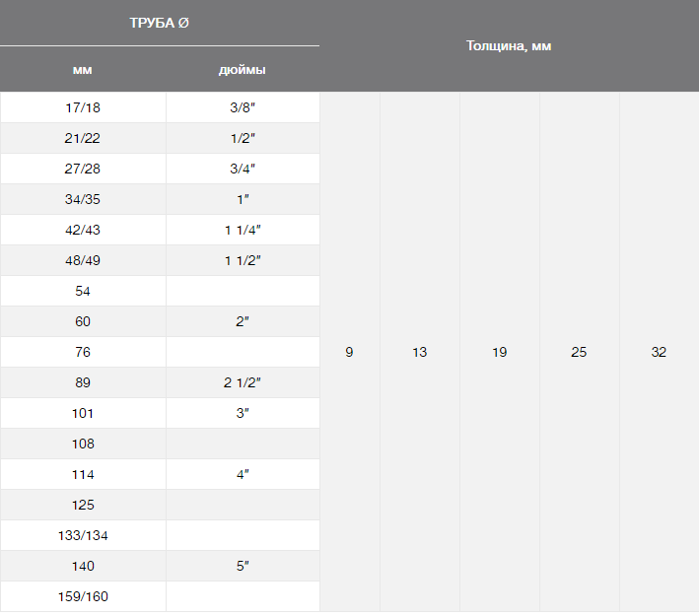
Task: Select the 3/8″ inch size cell
Action: [x=242, y=107]
